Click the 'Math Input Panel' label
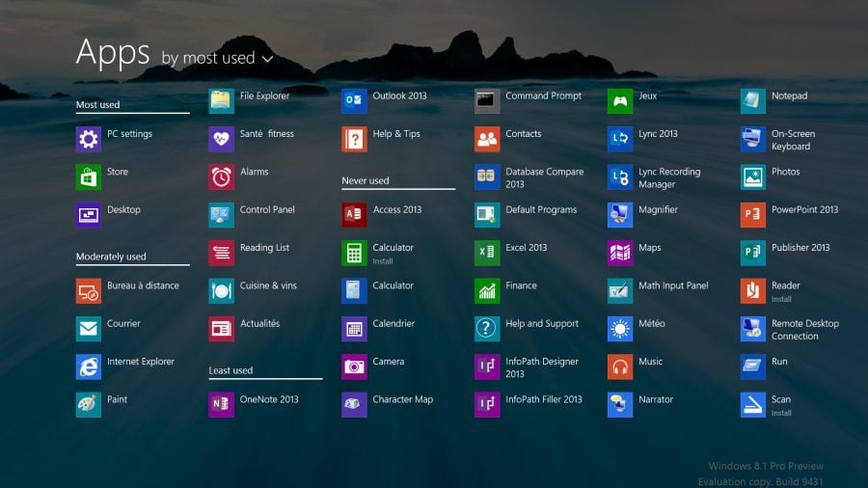Image resolution: width=868 pixels, height=488 pixels. [x=674, y=285]
